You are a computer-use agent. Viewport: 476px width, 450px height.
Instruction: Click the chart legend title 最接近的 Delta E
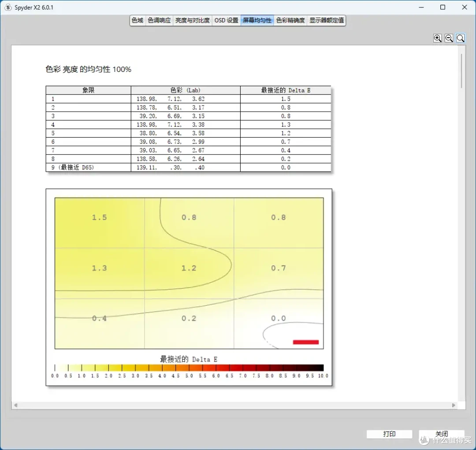189,360
